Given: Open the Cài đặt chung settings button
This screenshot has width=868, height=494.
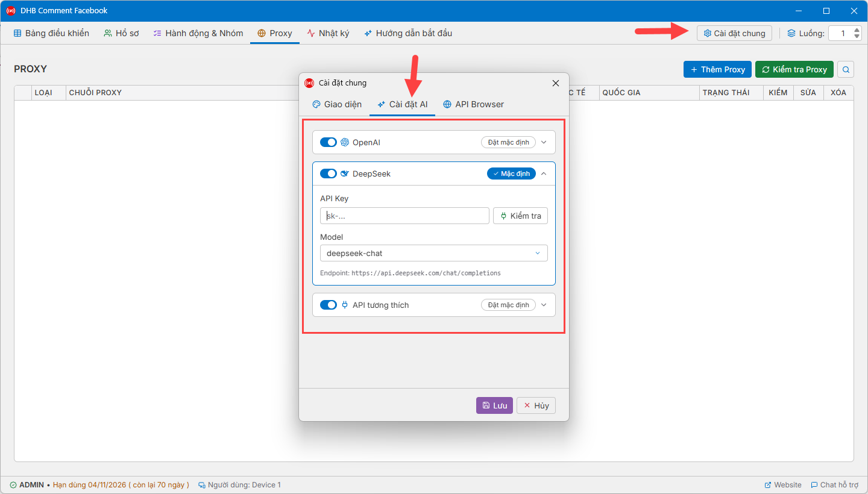Looking at the screenshot, I should (734, 33).
